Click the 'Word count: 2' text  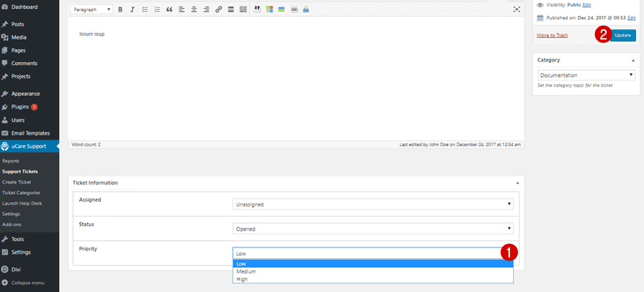point(86,145)
